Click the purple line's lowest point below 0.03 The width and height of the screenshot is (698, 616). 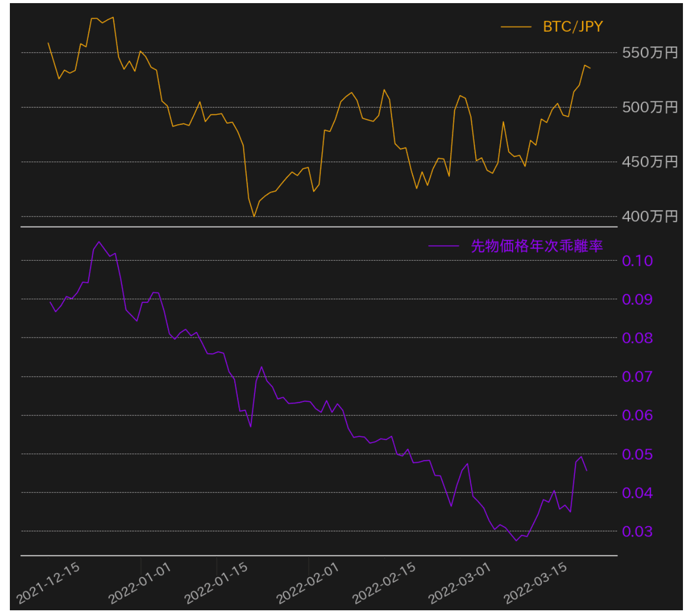(516, 541)
